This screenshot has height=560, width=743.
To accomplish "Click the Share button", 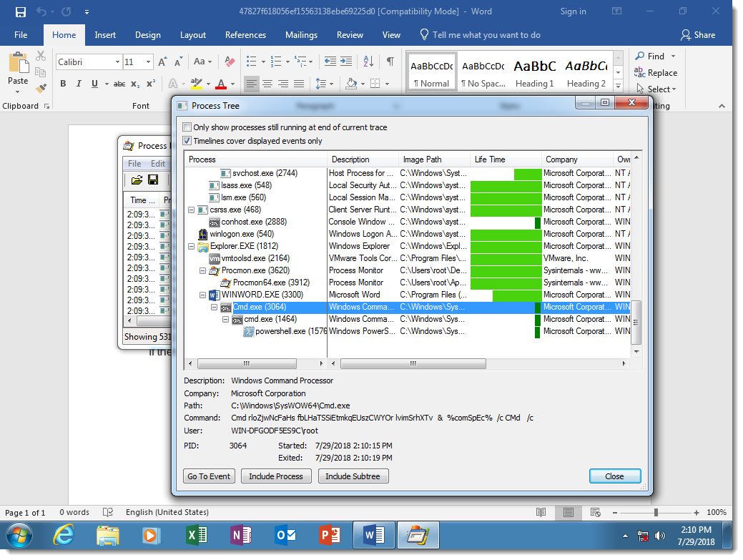I will click(698, 35).
